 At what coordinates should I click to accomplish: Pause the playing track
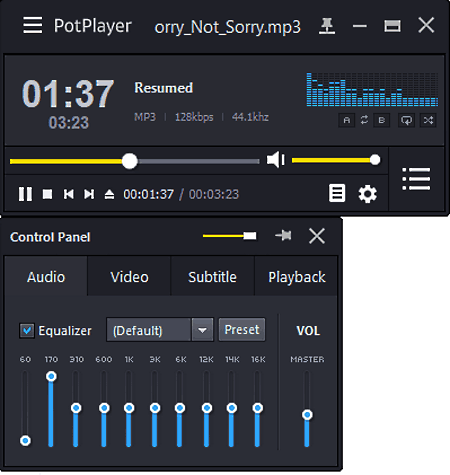coord(25,194)
